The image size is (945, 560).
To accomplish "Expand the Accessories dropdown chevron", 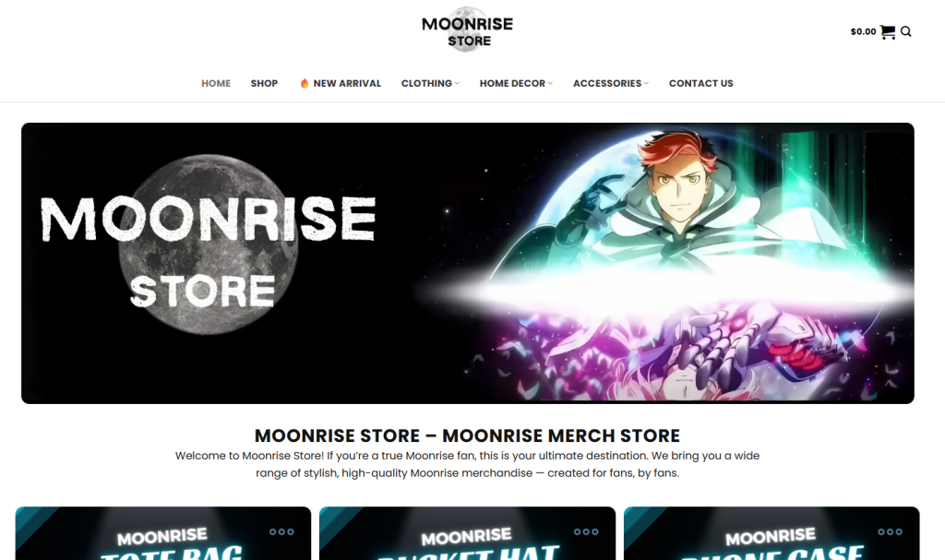I will click(646, 83).
